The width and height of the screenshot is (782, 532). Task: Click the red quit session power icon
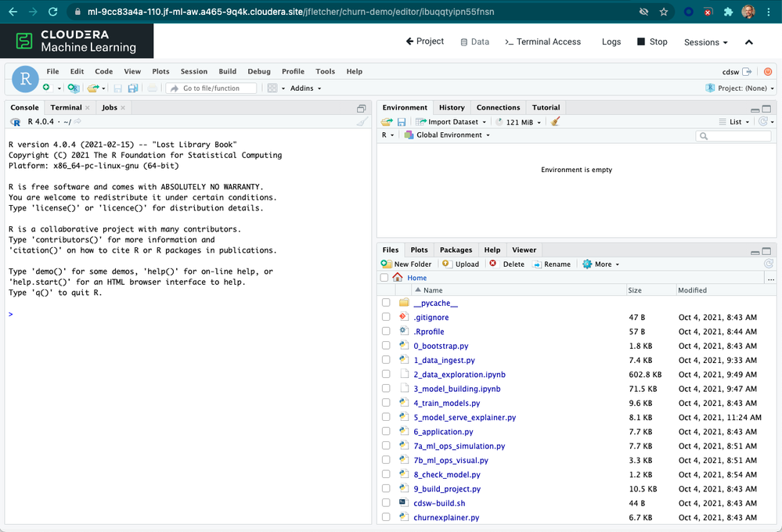(768, 72)
